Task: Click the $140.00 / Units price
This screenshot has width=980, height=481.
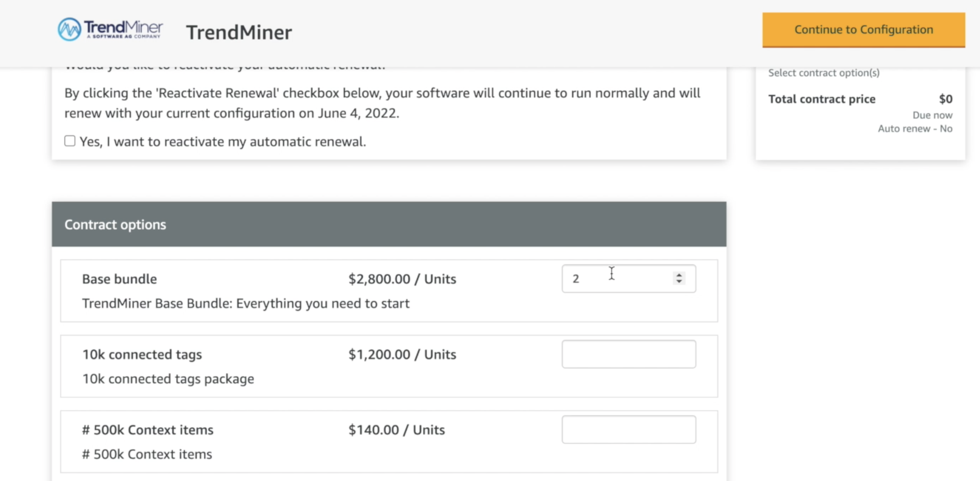Action: (397, 430)
